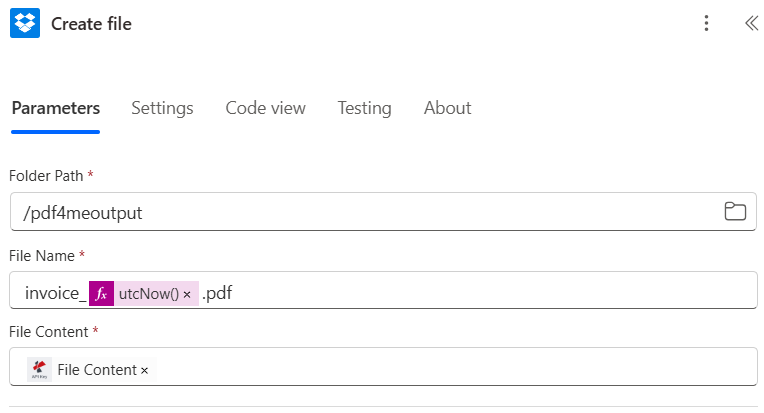Click the Dropbox connector icon
The width and height of the screenshot is (764, 413).
coord(25,23)
